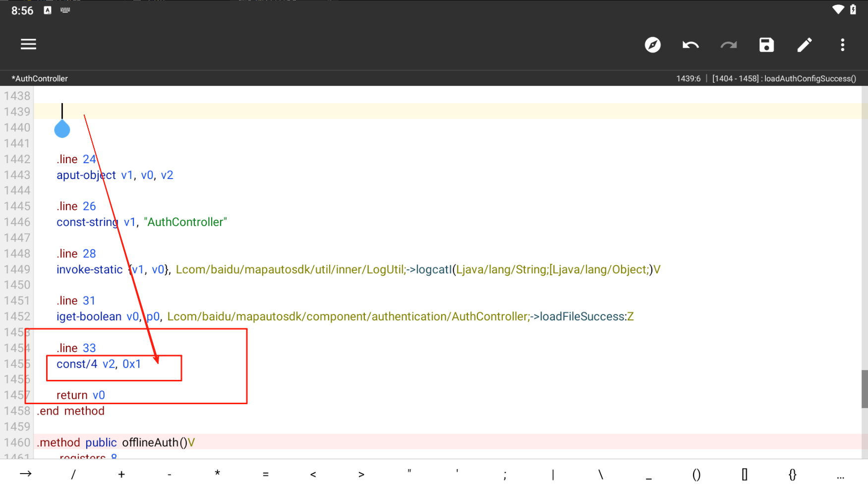
Task: Tap the square brackets symbol key
Action: click(x=745, y=475)
